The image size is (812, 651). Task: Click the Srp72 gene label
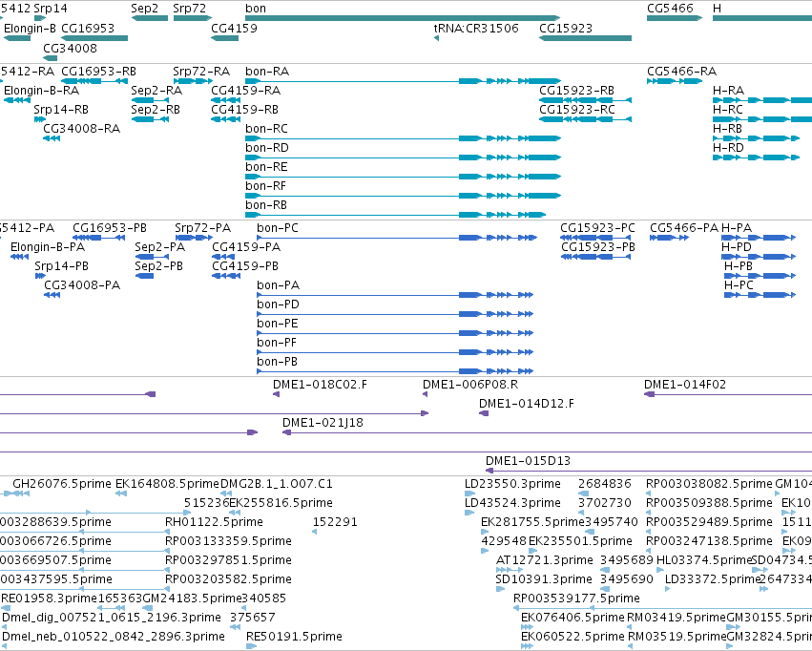point(190,9)
